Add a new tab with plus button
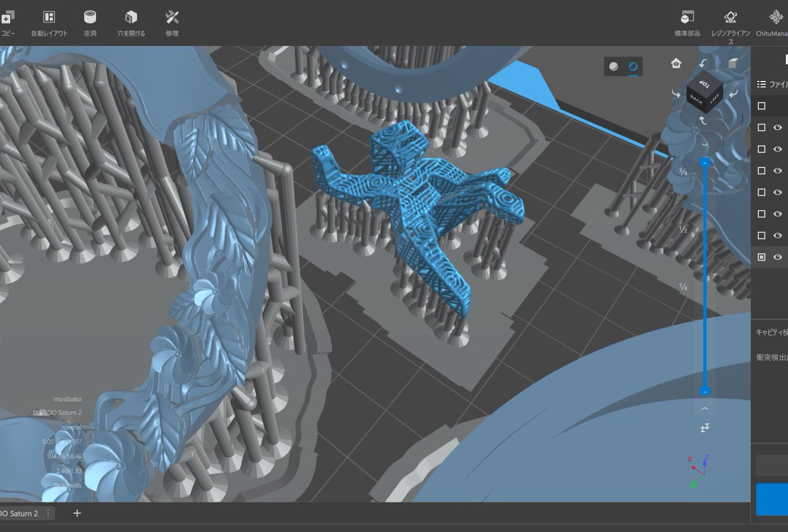The width and height of the screenshot is (788, 532). 77,513
